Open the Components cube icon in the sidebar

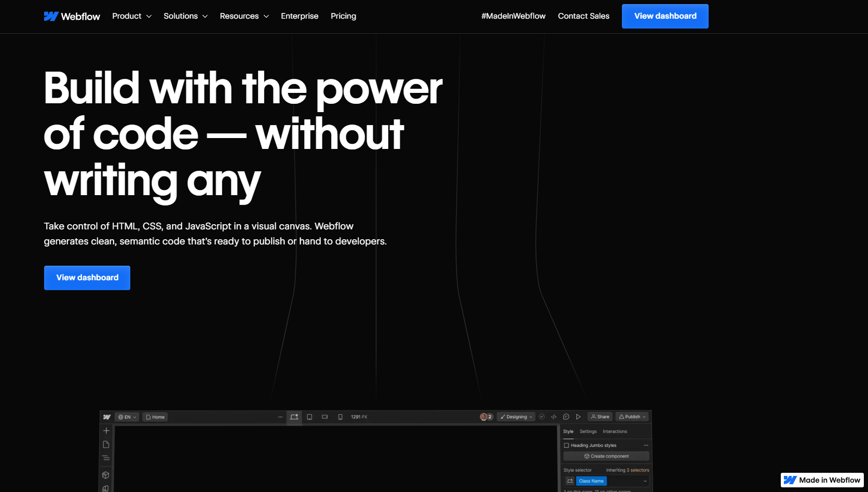coord(106,475)
